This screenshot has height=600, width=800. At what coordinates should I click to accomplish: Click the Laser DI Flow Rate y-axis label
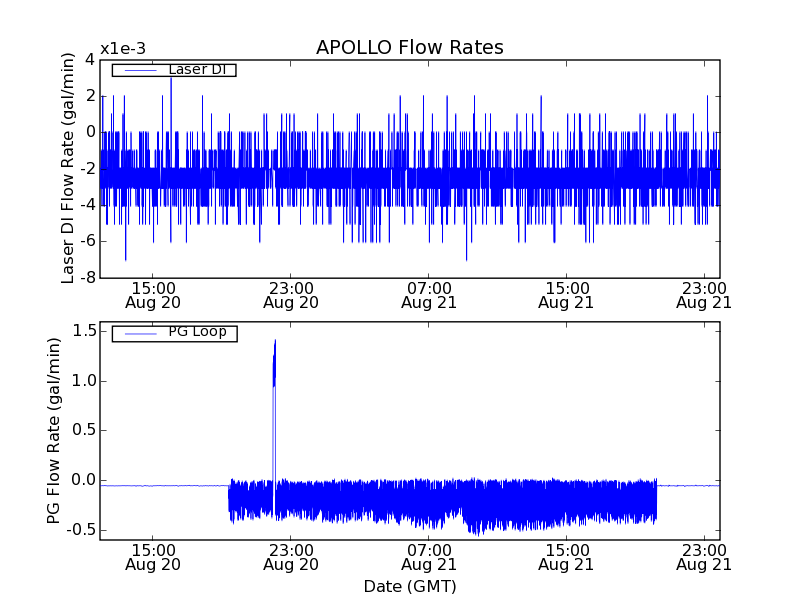68,168
